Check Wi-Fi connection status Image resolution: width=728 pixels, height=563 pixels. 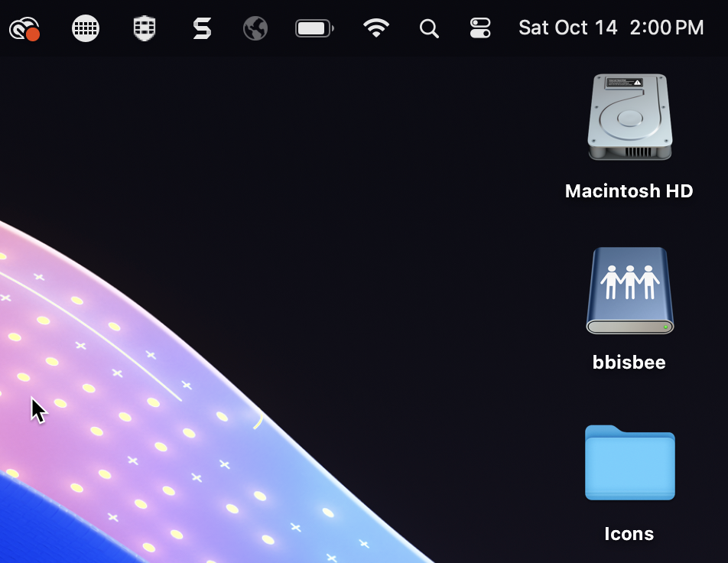coord(375,28)
